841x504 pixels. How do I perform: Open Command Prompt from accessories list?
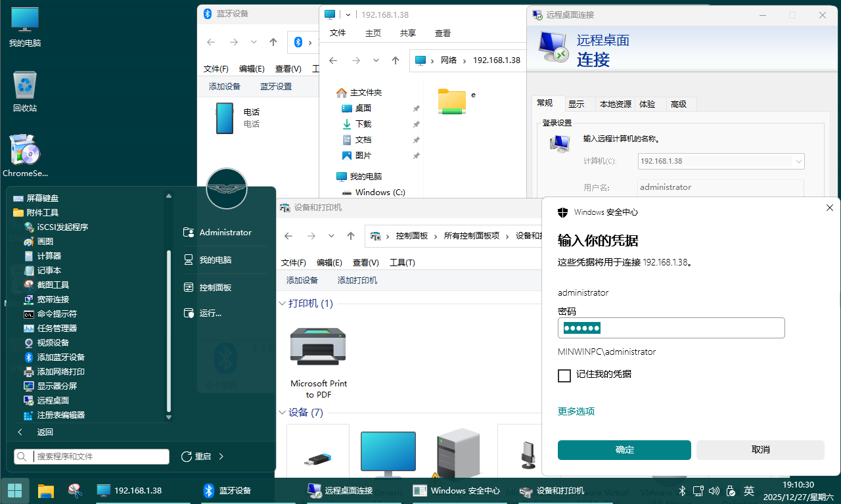point(57,314)
